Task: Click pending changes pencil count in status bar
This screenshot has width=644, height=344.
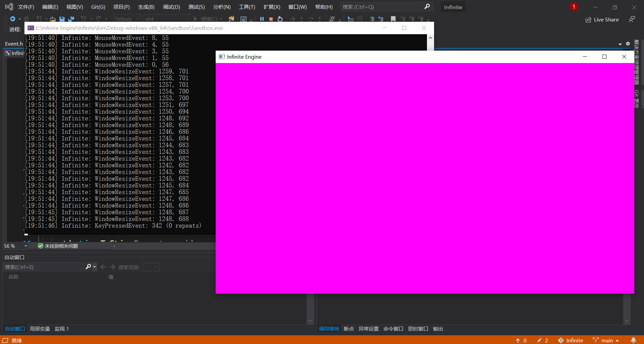Action: point(542,340)
